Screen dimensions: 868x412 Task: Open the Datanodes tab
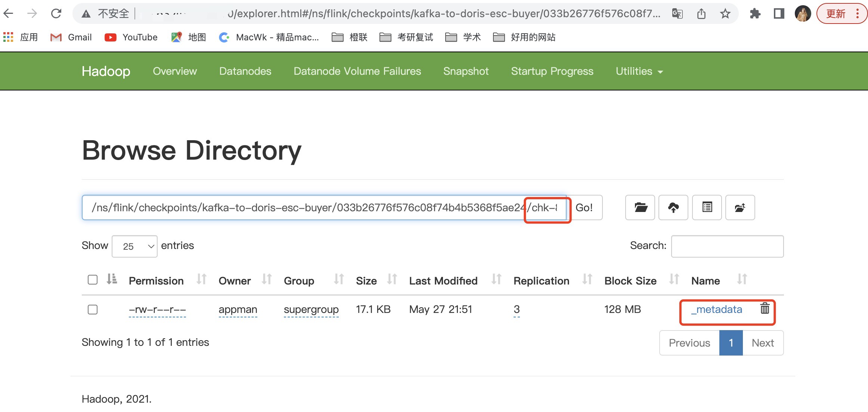tap(245, 71)
